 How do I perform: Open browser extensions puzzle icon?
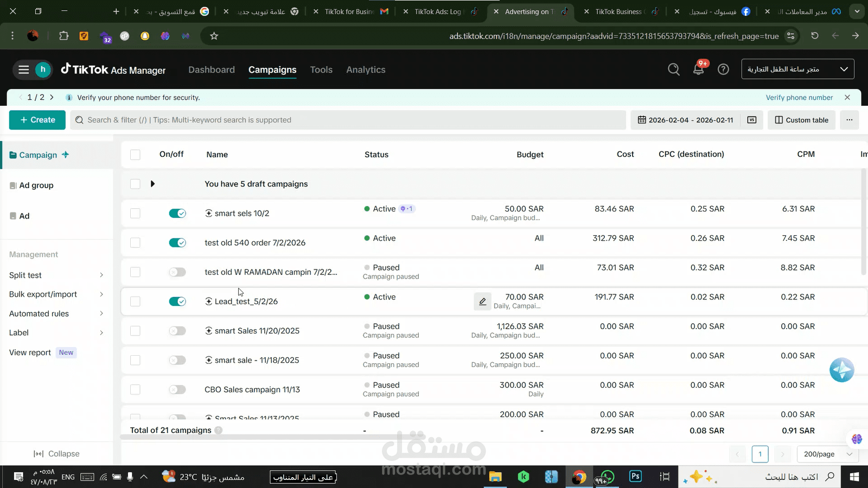(x=64, y=36)
